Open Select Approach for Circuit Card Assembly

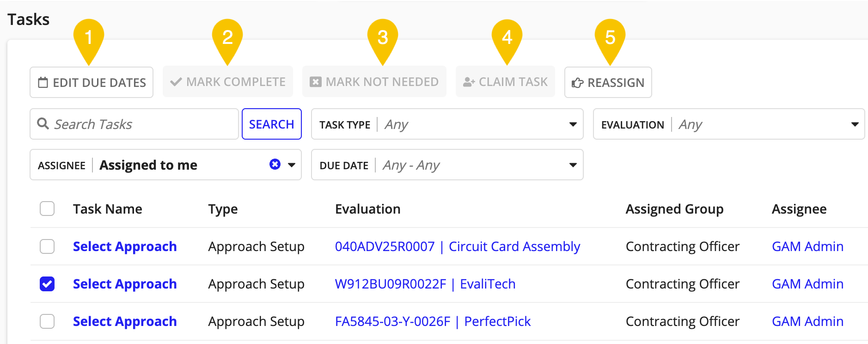[125, 246]
